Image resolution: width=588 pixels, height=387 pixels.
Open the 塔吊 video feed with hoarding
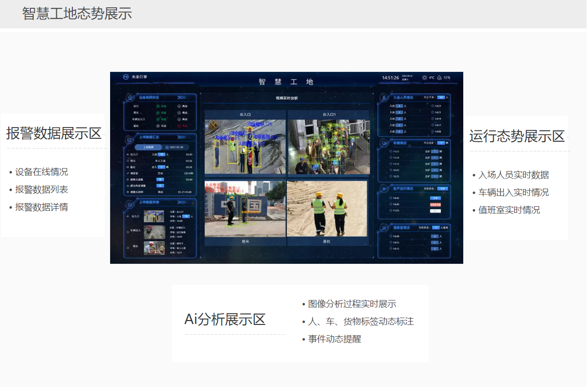point(245,209)
